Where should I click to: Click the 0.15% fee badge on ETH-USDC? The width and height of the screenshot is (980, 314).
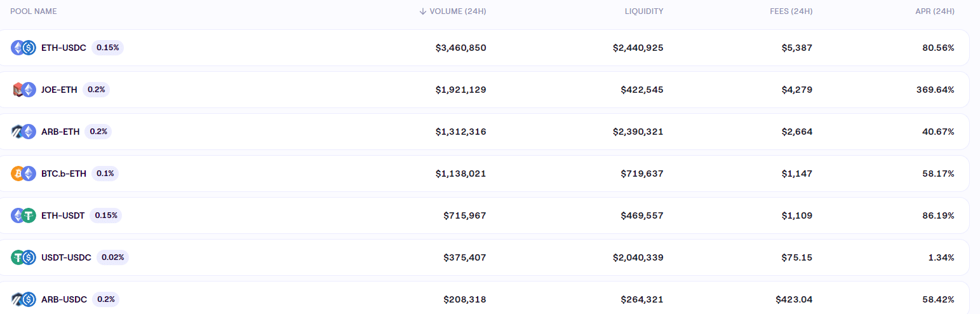point(107,48)
